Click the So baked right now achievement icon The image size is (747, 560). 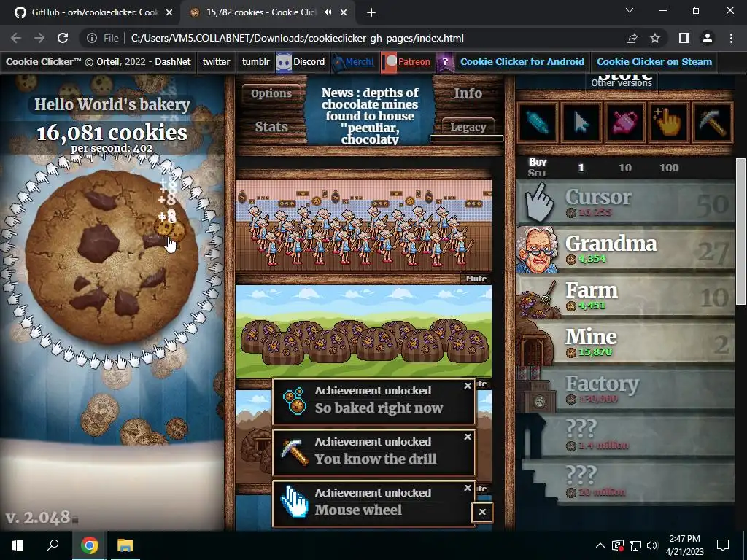295,401
